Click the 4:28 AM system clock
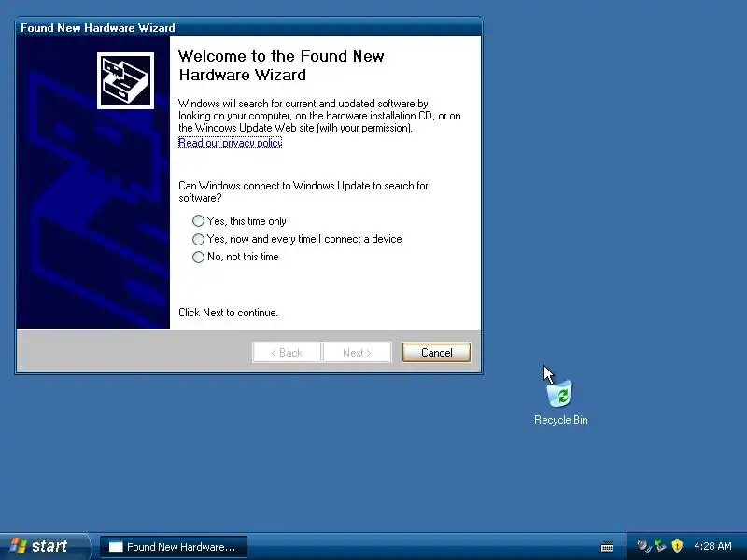 [712, 546]
